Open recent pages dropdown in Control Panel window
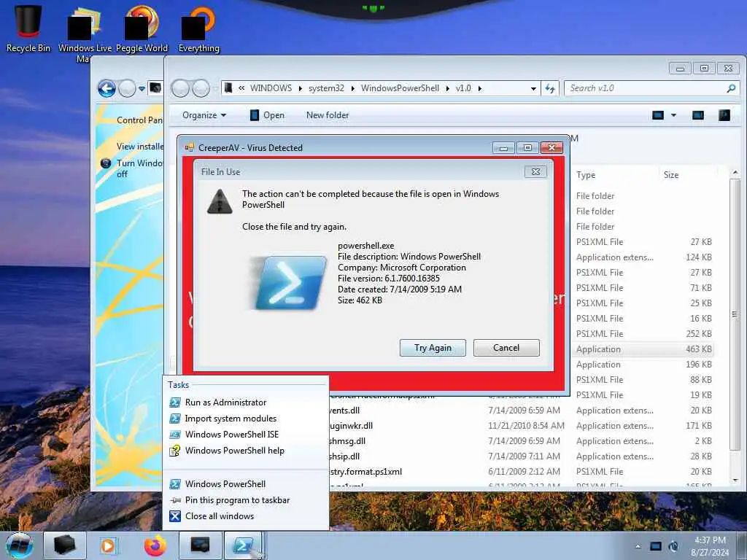Viewport: 747px width, 560px height. (x=142, y=88)
